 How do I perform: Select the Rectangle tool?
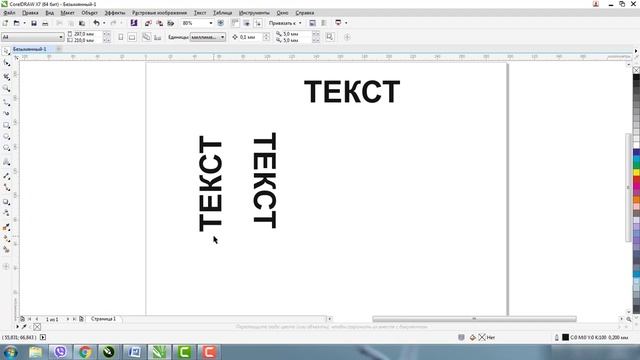(x=6, y=125)
